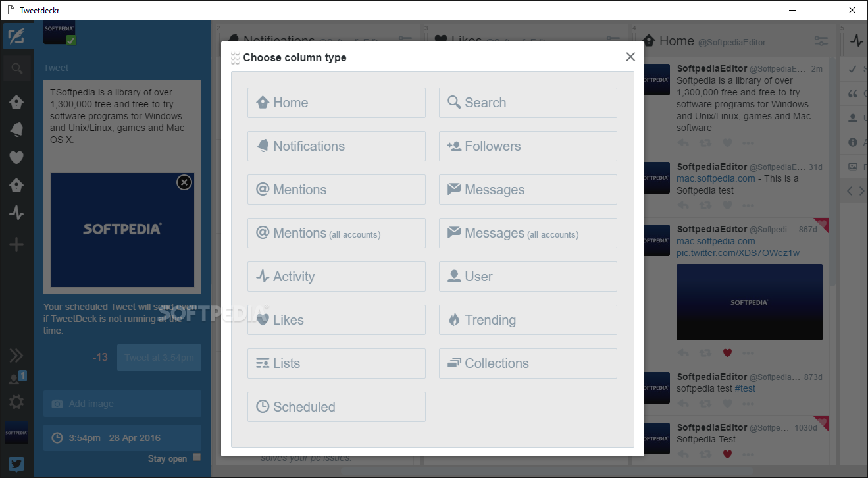Image resolution: width=868 pixels, height=478 pixels.
Task: Open mac.softpedia.com link in 31d tweet
Action: [716, 178]
